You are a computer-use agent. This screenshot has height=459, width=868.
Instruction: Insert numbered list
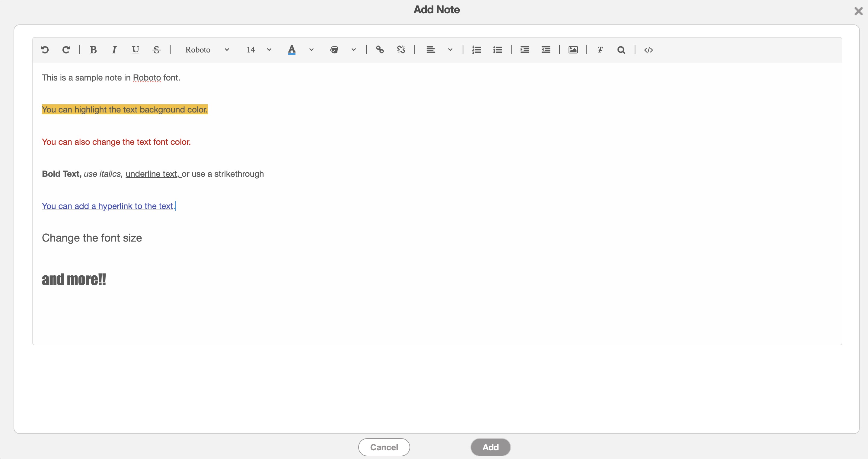[x=477, y=50]
